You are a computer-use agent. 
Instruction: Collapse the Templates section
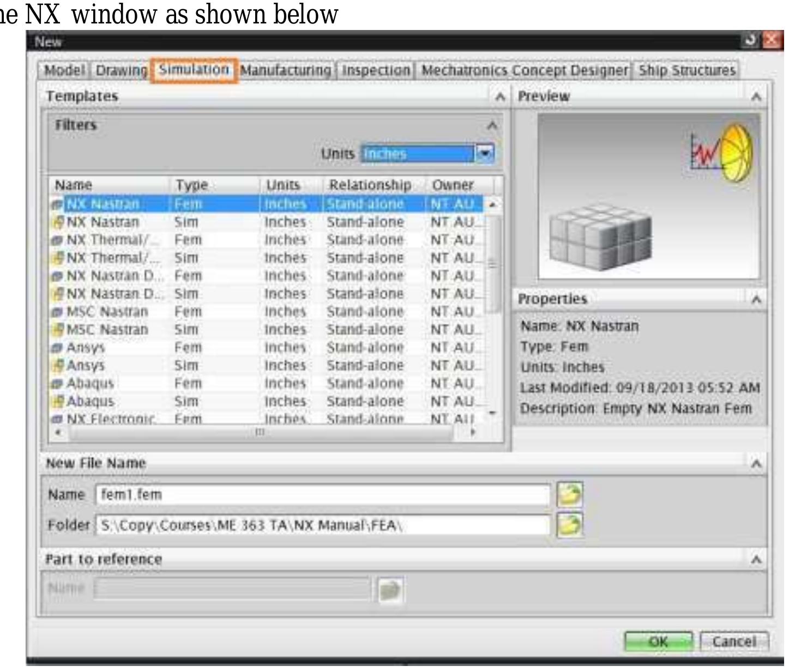tap(499, 97)
